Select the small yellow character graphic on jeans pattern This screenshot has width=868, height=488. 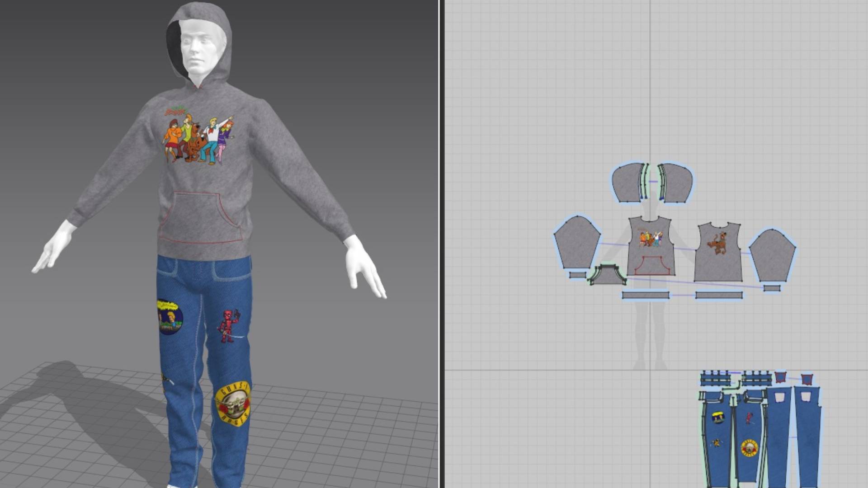tap(717, 442)
